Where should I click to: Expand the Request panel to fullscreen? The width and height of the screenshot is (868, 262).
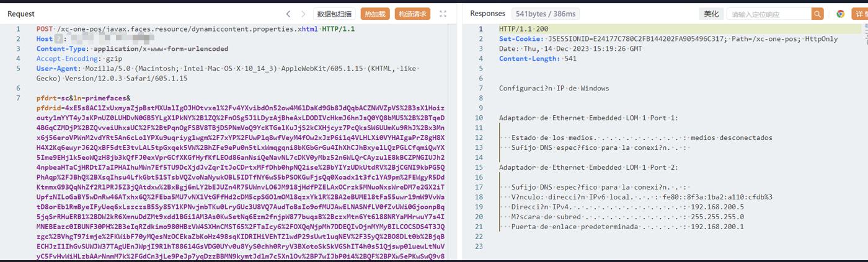pos(443,14)
